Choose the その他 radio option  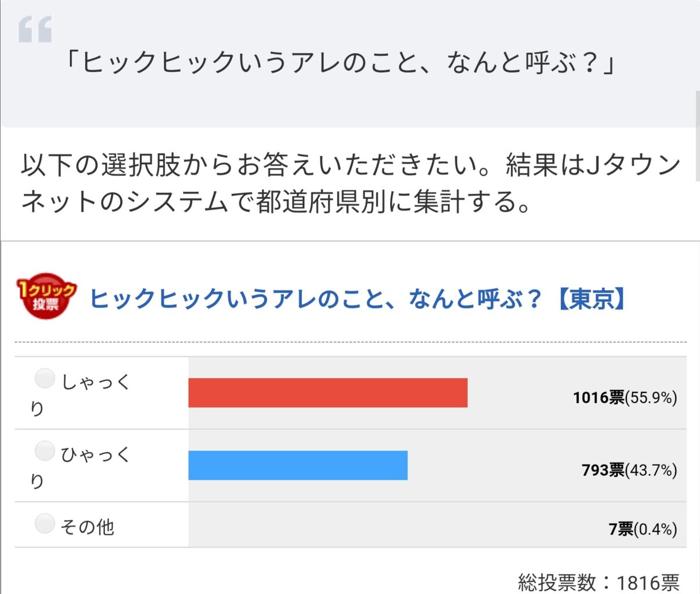point(45,523)
